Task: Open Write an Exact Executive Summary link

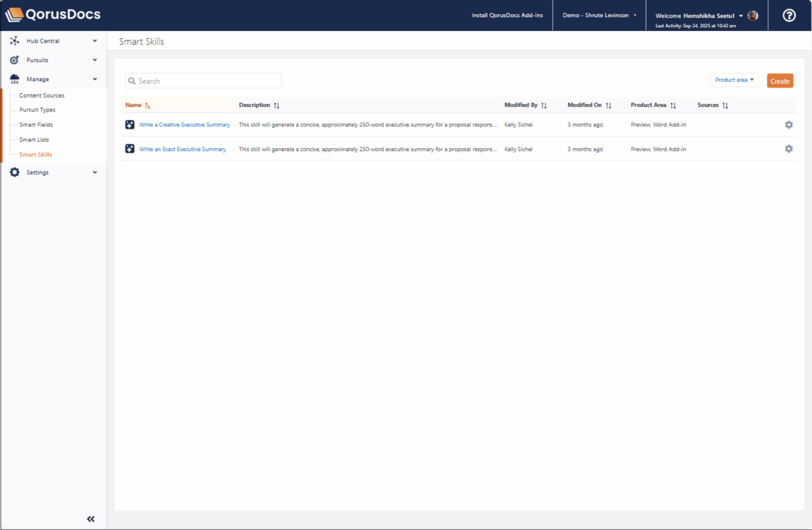Action: point(183,149)
